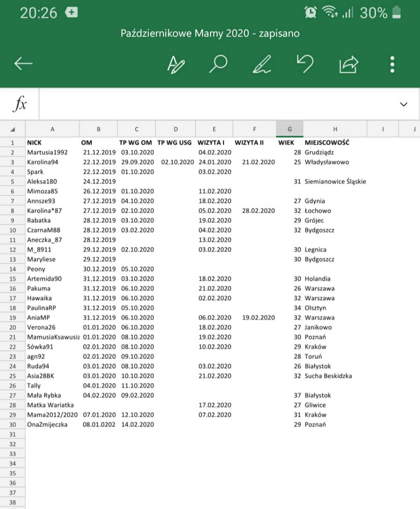Viewport: 420px width, 509px height.
Task: Select the draw with pen tool
Action: click(x=262, y=64)
